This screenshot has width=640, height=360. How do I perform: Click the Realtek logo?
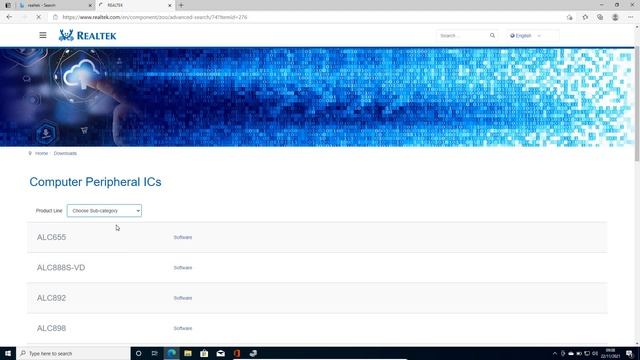87,36
